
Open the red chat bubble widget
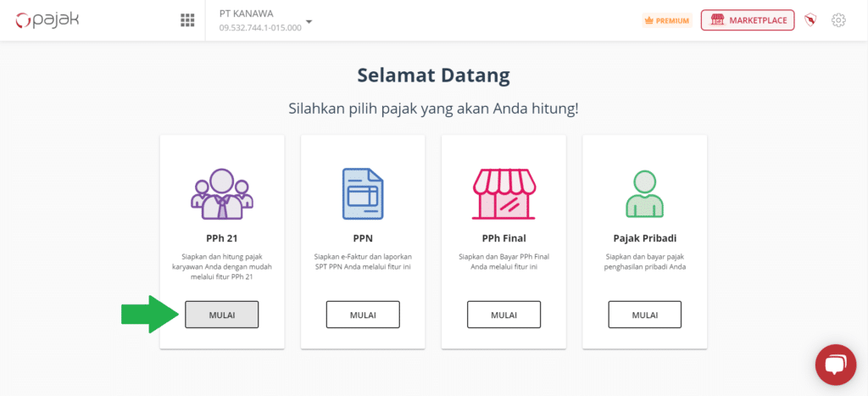[836, 365]
